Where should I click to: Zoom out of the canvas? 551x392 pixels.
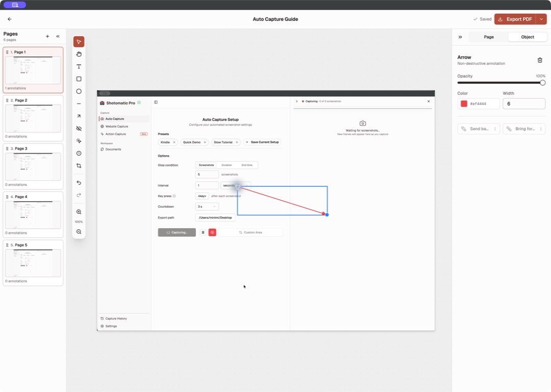pyautogui.click(x=79, y=232)
